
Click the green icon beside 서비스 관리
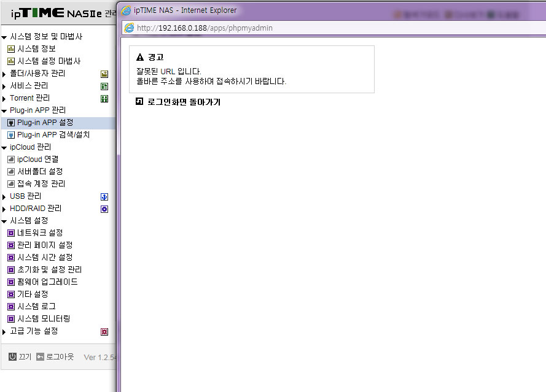104,86
